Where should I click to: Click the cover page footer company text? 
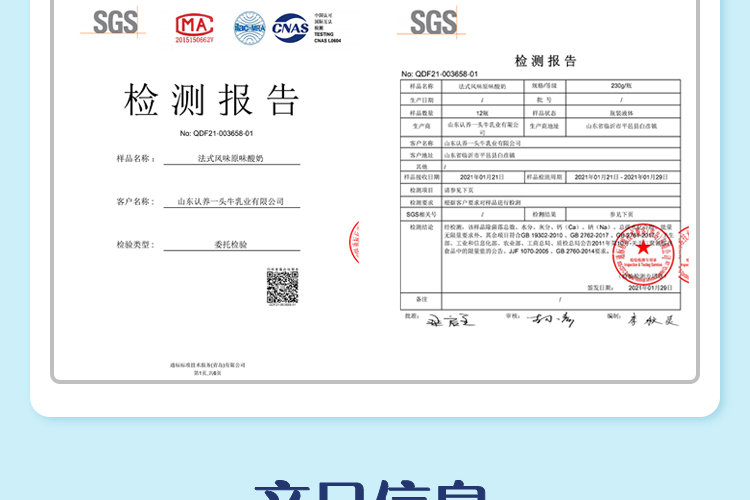208,369
